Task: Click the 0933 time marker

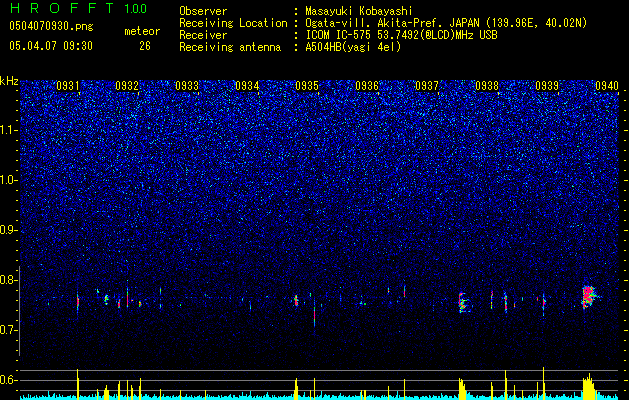Action: 187,85
